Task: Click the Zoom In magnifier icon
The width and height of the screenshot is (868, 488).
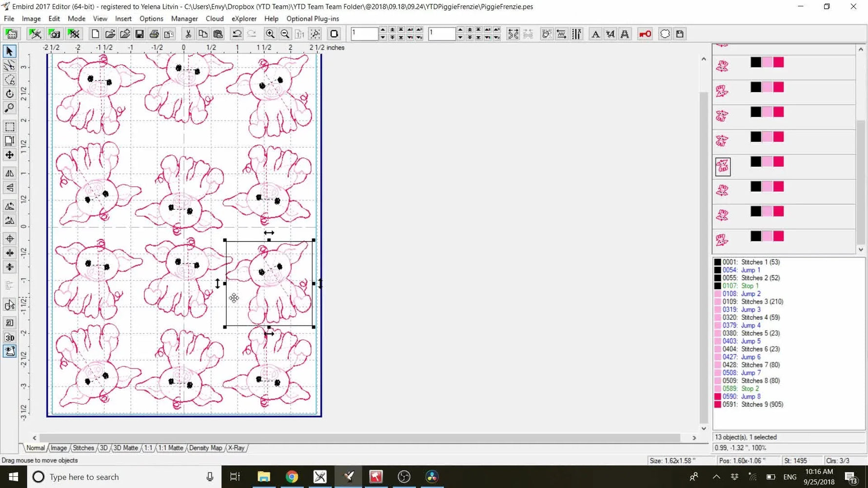Action: coord(270,34)
